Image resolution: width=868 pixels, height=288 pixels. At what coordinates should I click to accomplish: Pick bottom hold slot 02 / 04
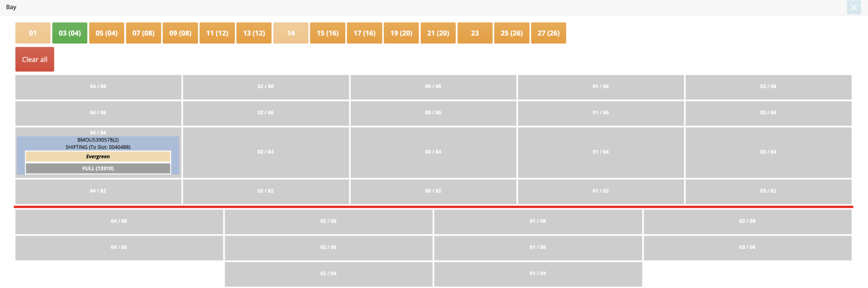click(x=328, y=274)
